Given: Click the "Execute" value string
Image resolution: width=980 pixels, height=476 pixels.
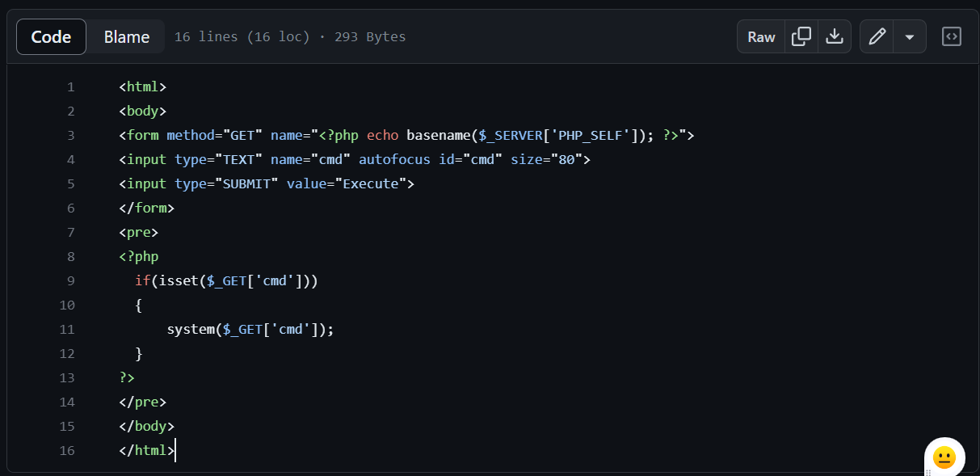Looking at the screenshot, I should coord(371,183).
